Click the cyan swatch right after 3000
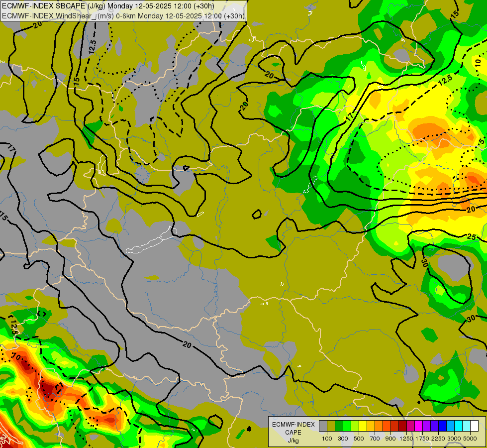The image size is (487, 448). [459, 426]
